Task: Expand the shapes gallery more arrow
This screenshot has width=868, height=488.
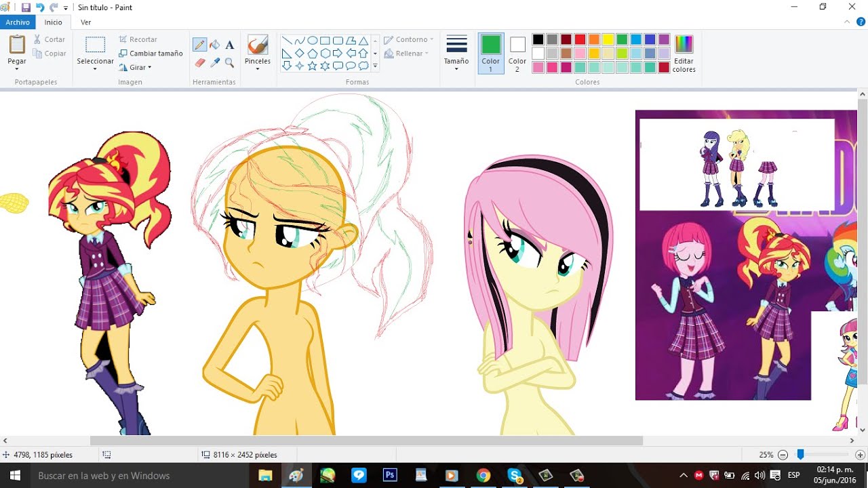Action: pyautogui.click(x=375, y=66)
